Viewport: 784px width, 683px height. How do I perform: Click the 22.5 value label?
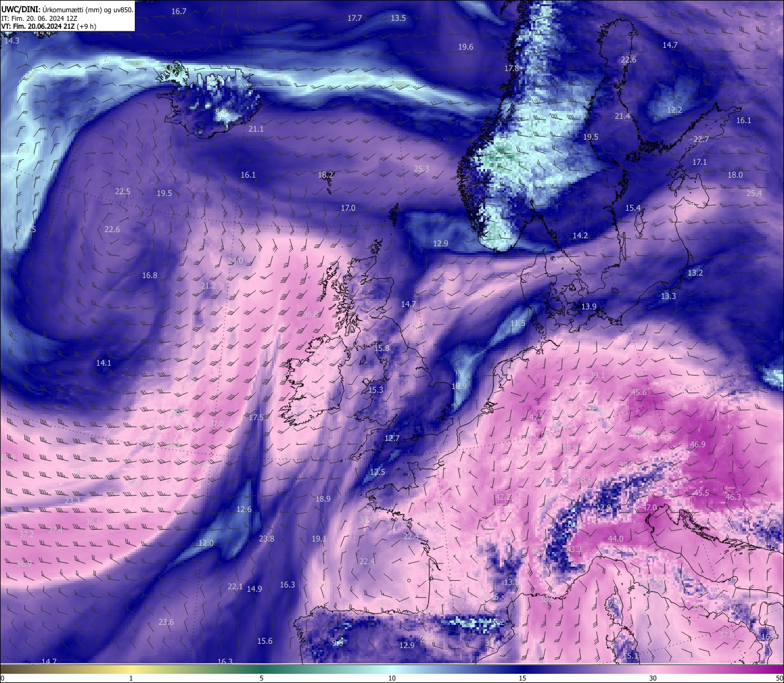tap(123, 192)
